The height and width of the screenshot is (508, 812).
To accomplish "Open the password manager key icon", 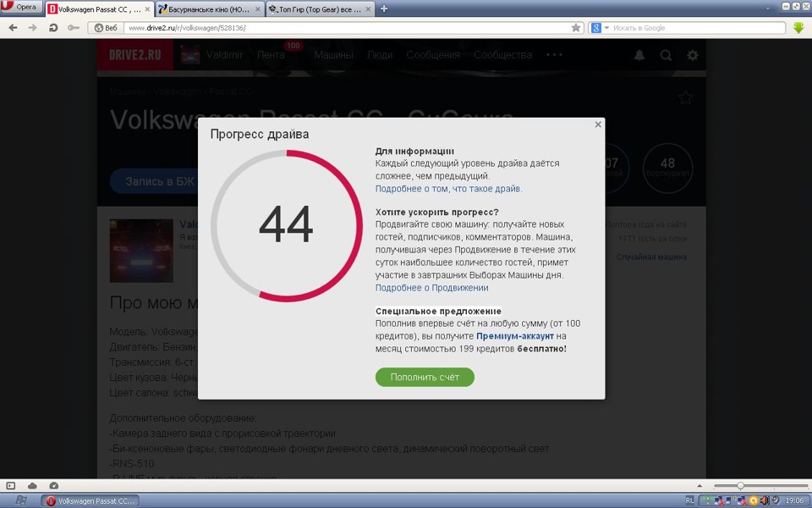I will pos(74,27).
